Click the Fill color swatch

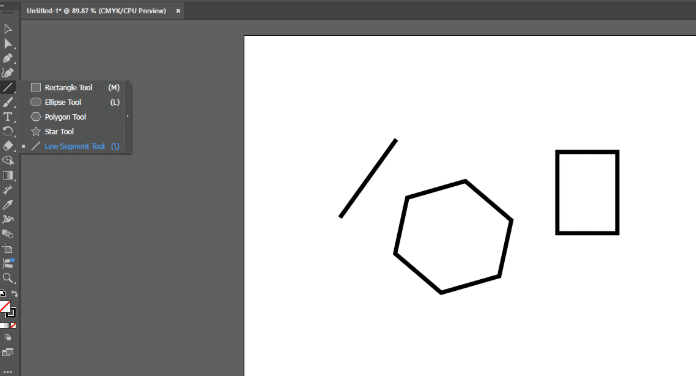(x=5, y=306)
